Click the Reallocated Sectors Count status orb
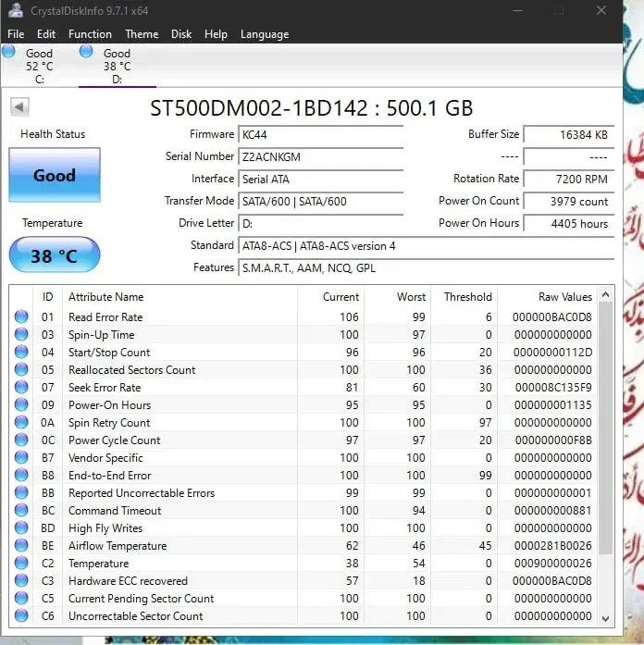 coord(21,369)
